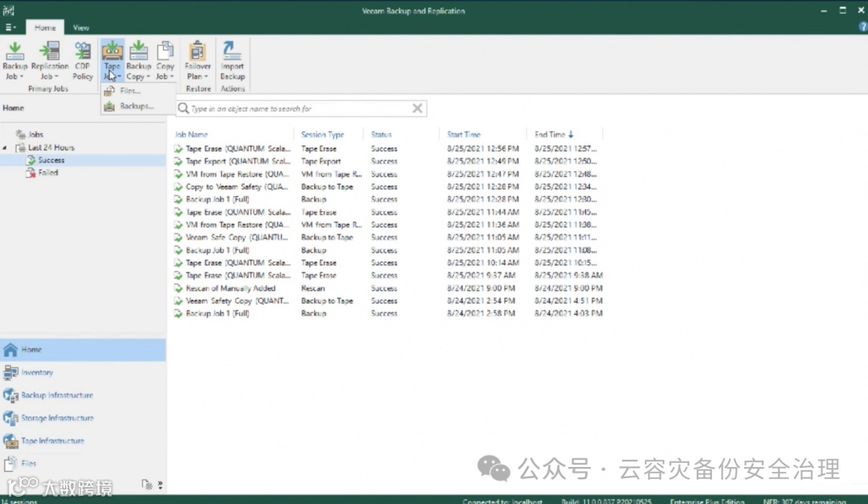This screenshot has height=504, width=868.
Task: Open the Replication Job ribbon button
Action: tap(49, 60)
